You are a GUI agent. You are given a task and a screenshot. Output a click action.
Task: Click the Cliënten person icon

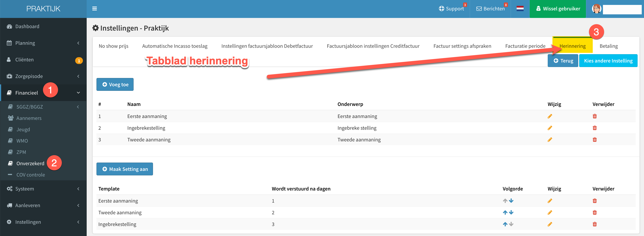[9, 60]
